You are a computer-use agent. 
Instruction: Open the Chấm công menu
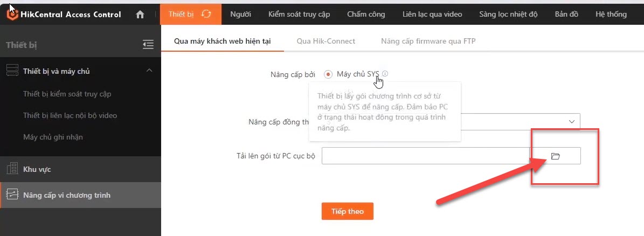366,14
